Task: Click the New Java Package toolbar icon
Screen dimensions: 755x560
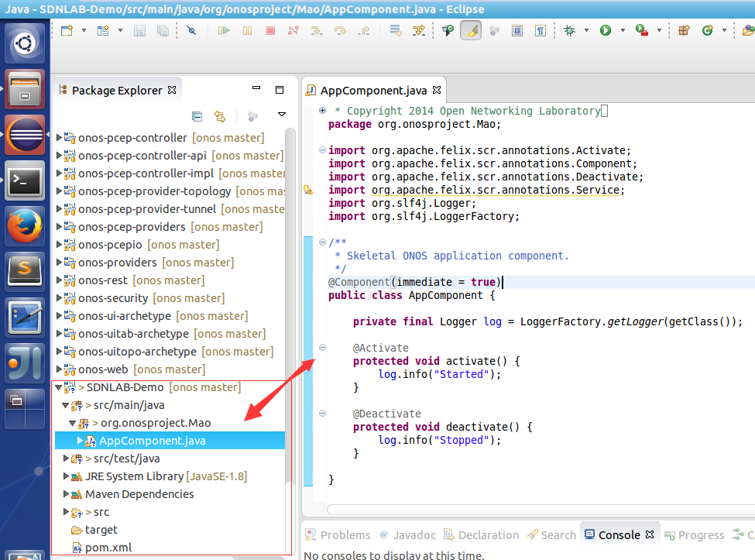Action: 684,31
